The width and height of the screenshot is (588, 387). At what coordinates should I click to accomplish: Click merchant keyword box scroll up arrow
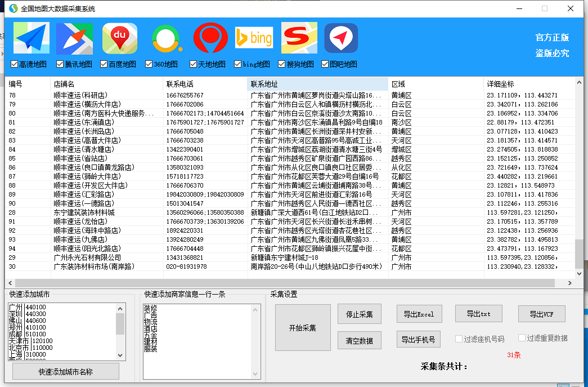point(255,310)
